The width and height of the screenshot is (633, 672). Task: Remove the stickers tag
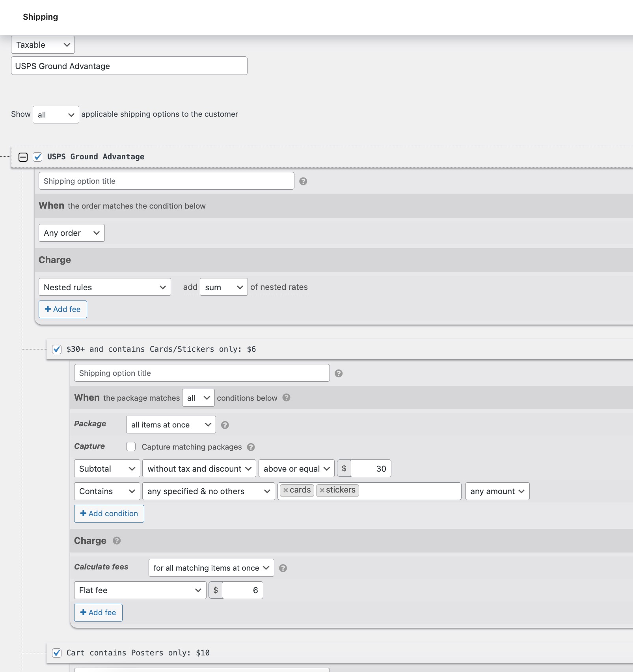[322, 490]
